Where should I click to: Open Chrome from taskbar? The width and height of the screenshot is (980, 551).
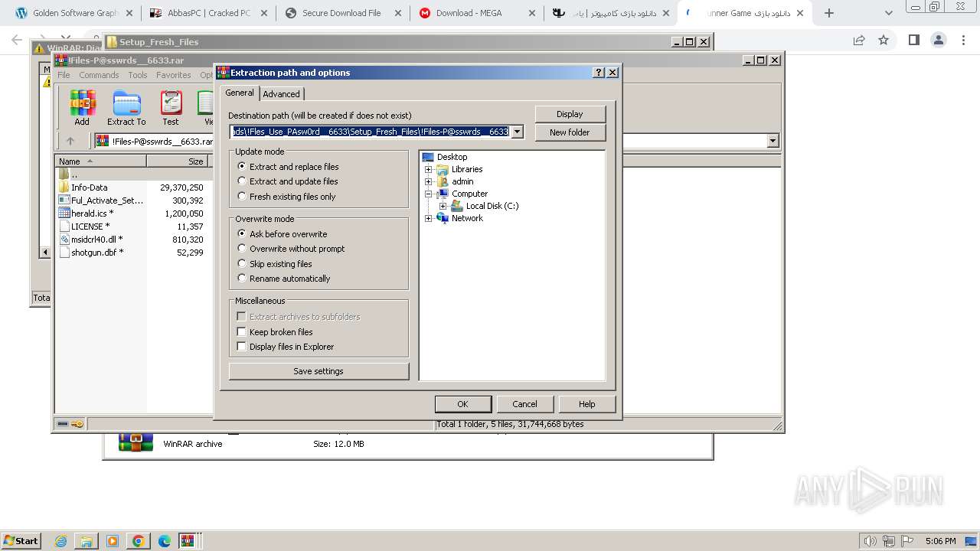point(138,541)
